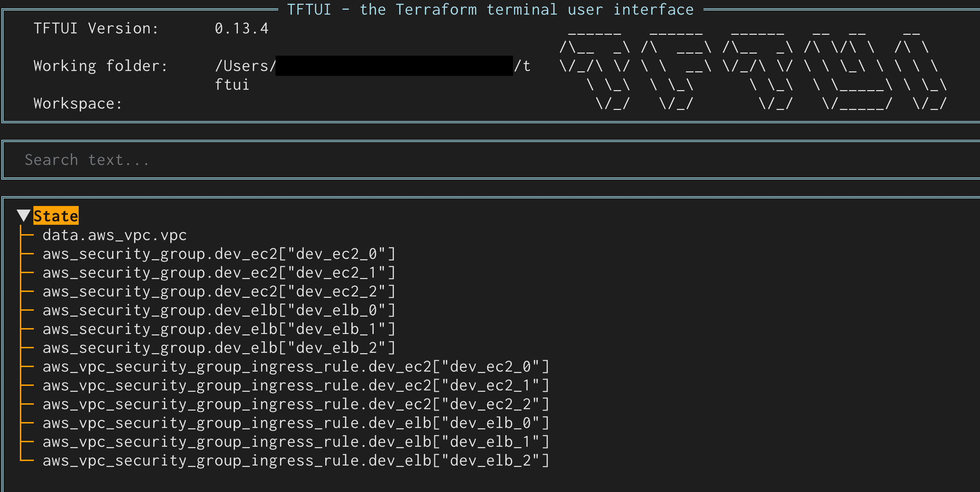The height and width of the screenshot is (492, 980).
Task: Click the Workspace label
Action: tap(78, 103)
